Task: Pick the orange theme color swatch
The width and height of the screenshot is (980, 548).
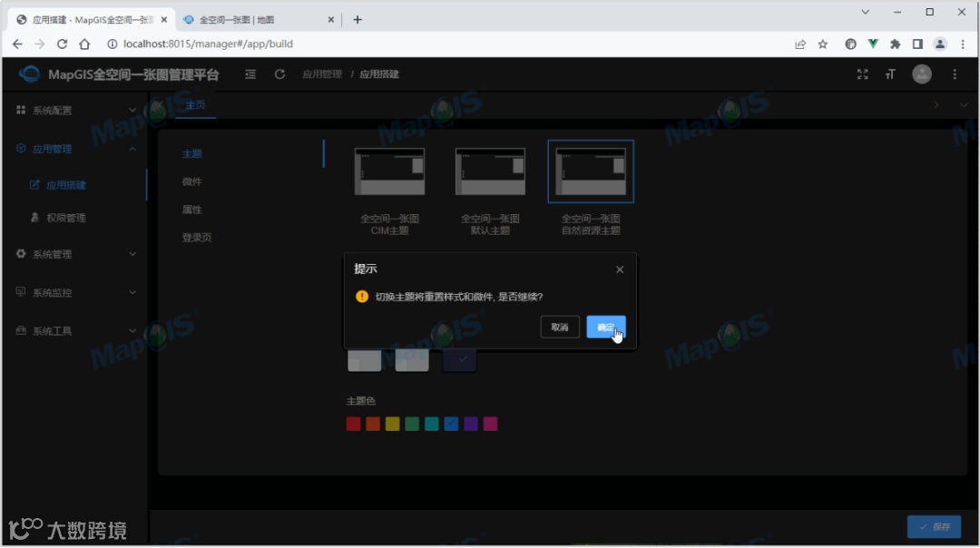Action: (373, 424)
